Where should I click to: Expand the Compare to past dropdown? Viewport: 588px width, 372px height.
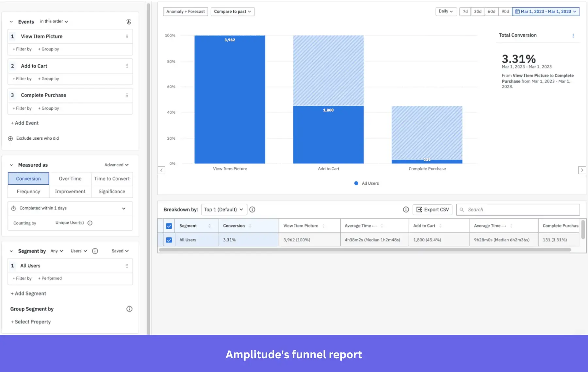(232, 11)
